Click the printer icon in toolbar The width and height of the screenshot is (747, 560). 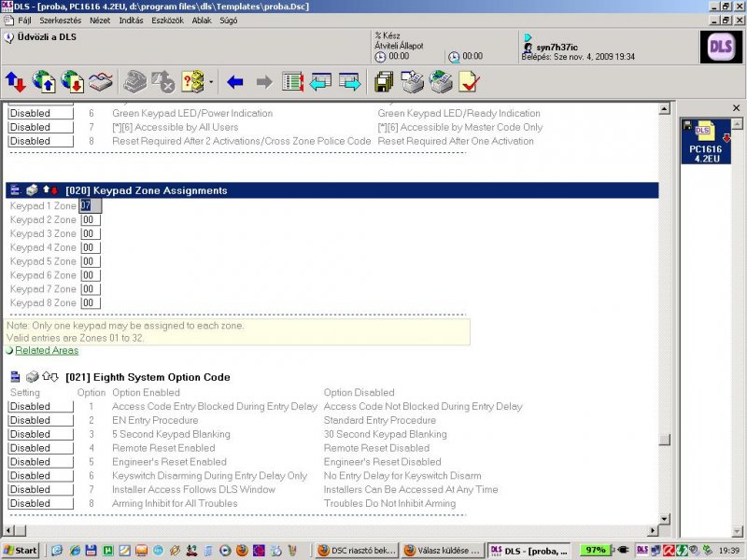412,82
